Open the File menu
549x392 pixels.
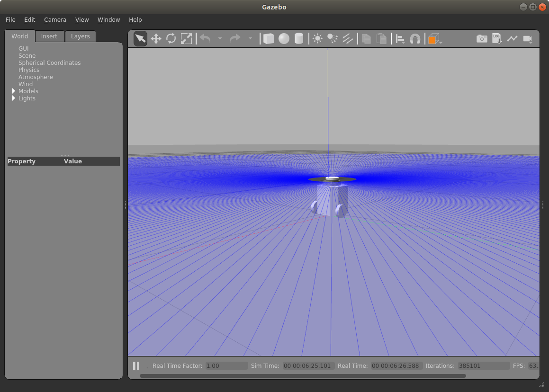[10, 19]
